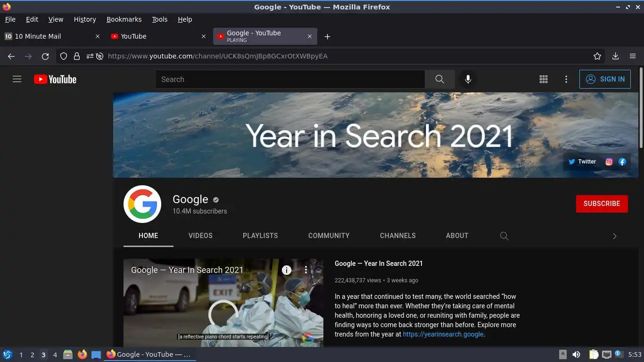Open the File menu
Viewport: 644px width, 362px height.
point(10,19)
